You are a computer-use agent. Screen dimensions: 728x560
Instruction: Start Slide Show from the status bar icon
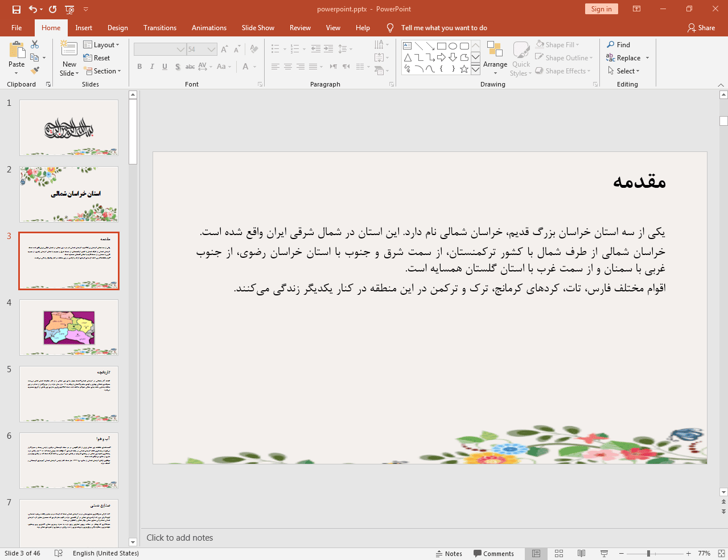604,553
